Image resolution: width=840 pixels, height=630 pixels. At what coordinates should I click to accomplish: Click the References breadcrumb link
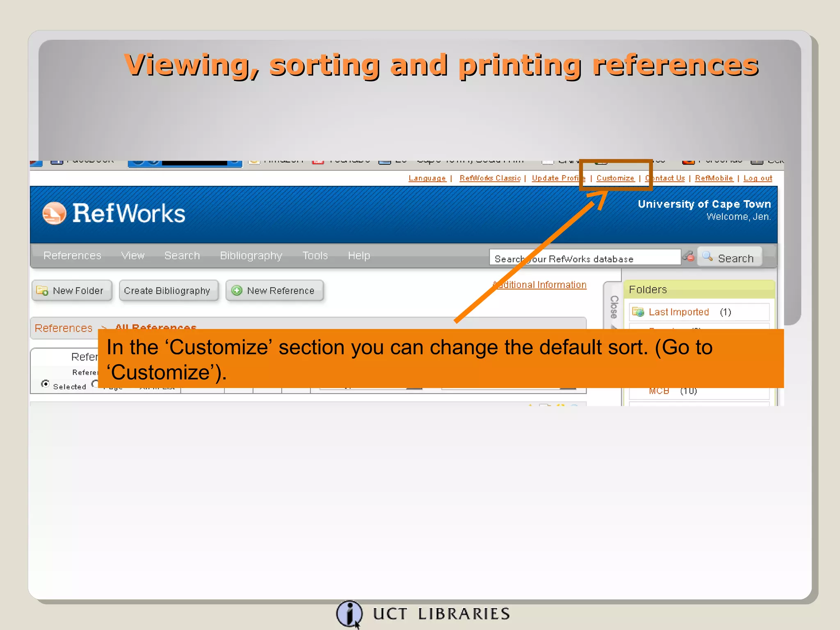pos(64,328)
